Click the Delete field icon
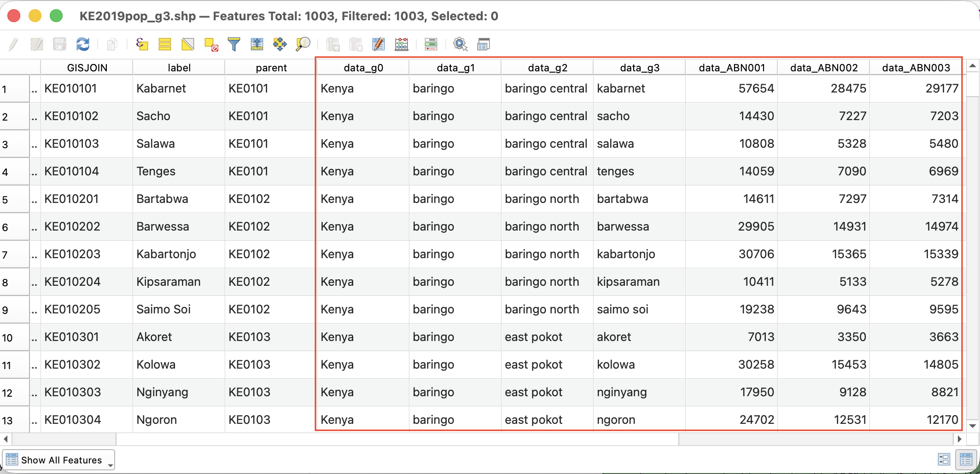Image resolution: width=980 pixels, height=474 pixels. [356, 44]
